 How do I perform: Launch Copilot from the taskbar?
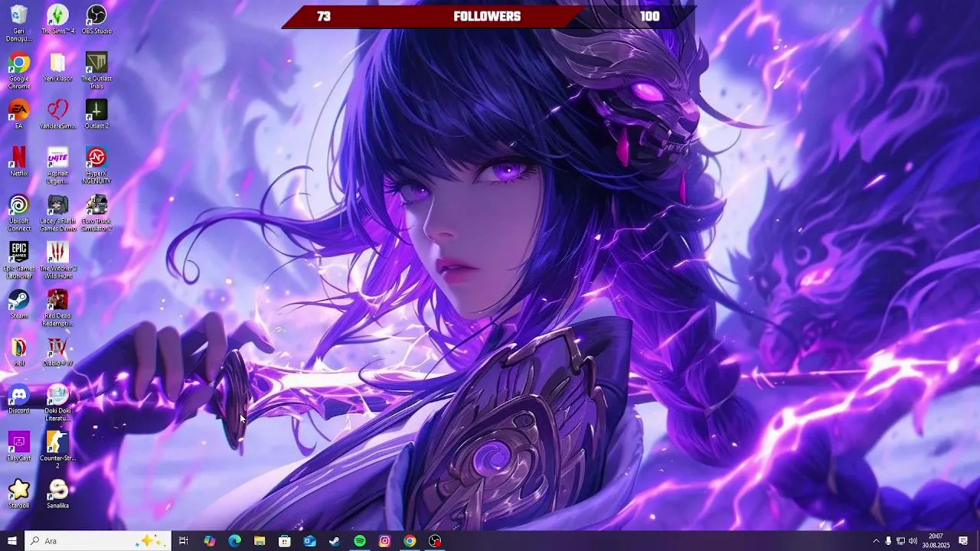209,541
